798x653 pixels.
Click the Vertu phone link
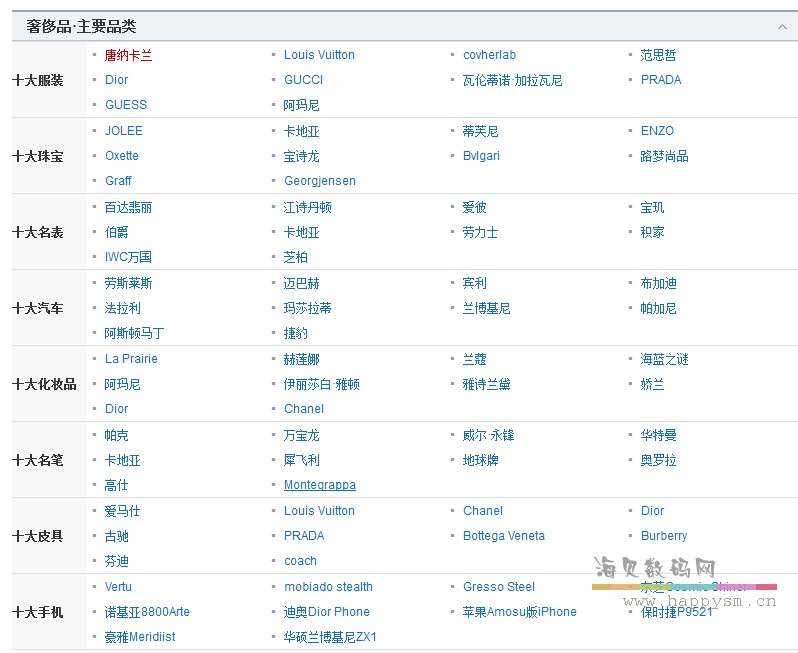point(118,587)
